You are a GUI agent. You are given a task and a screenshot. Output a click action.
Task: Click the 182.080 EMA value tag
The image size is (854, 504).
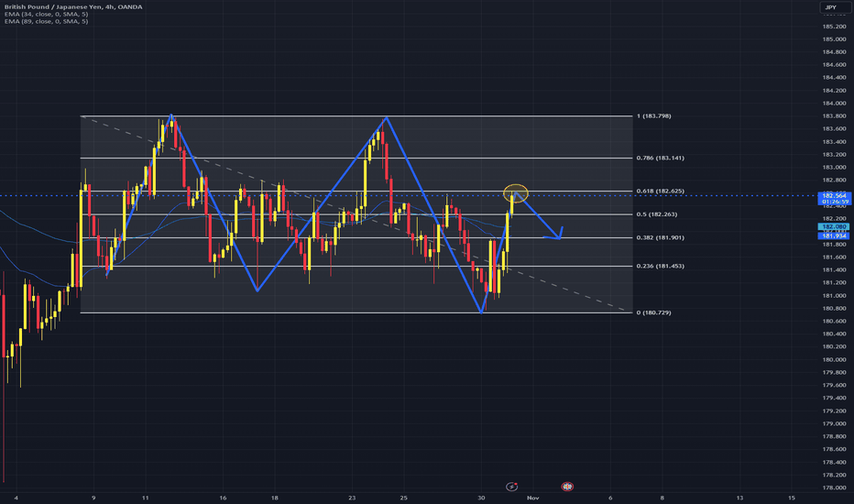[x=834, y=226]
